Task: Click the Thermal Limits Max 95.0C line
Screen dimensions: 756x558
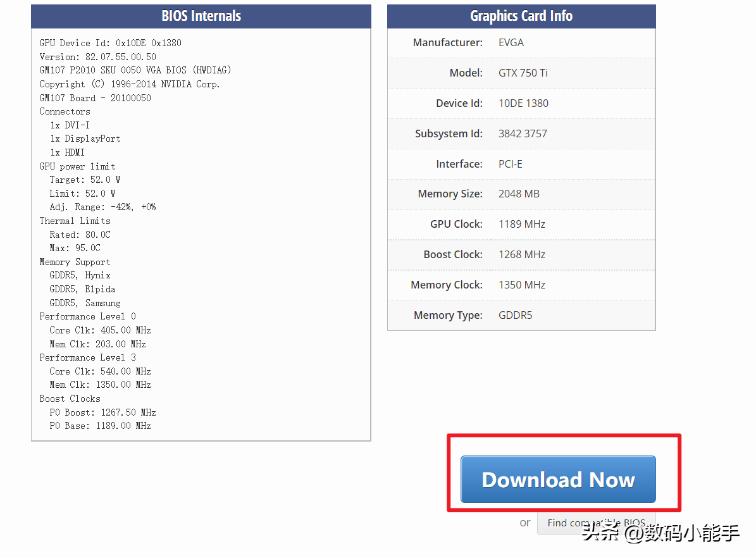Action: 75,248
